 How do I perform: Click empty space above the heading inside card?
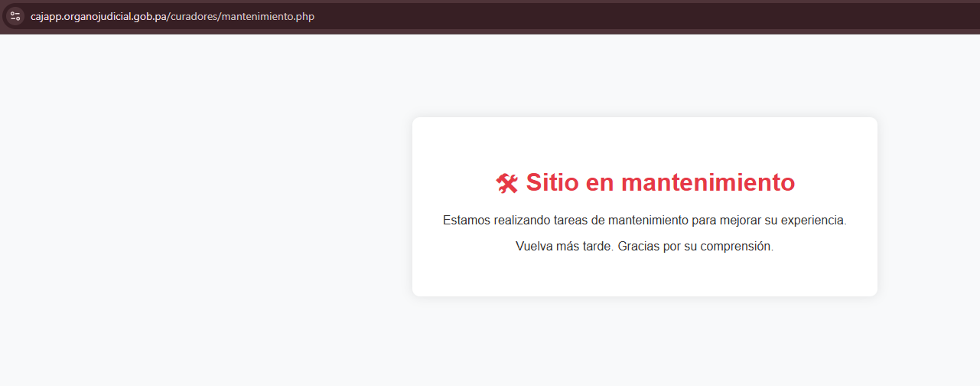(x=644, y=142)
